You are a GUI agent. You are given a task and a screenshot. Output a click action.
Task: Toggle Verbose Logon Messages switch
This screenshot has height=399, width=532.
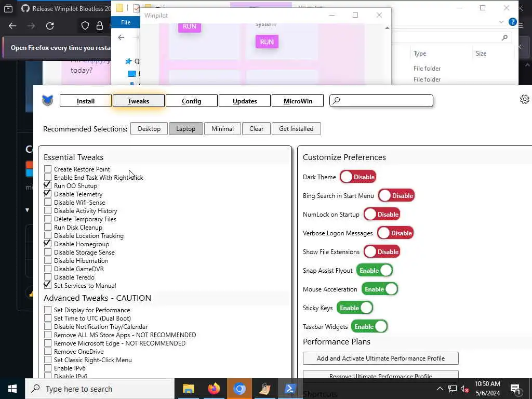click(x=395, y=233)
